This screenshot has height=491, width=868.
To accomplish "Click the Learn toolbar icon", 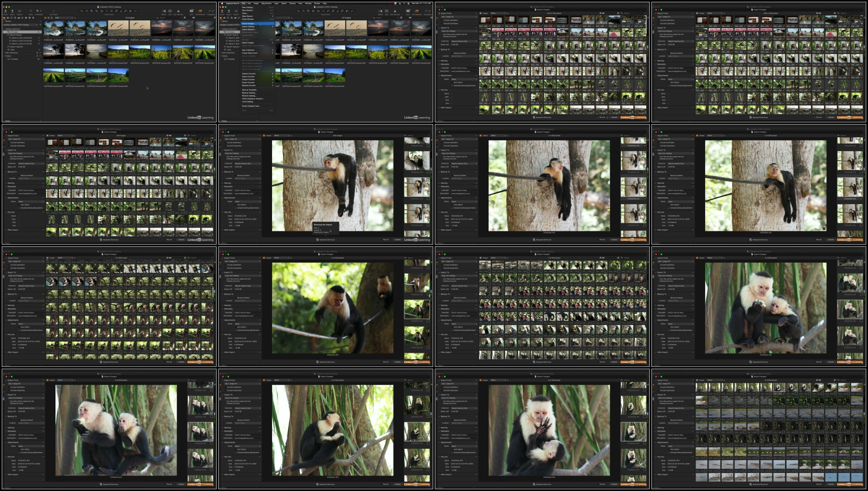I will [x=191, y=11].
